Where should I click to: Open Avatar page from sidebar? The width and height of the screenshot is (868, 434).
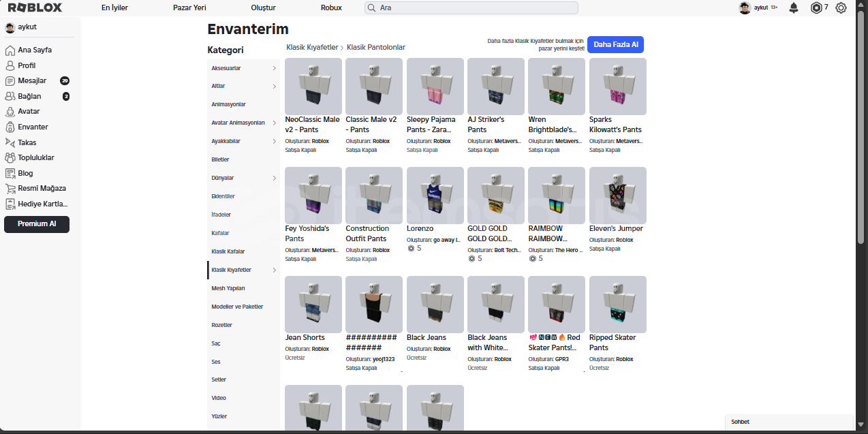point(29,111)
